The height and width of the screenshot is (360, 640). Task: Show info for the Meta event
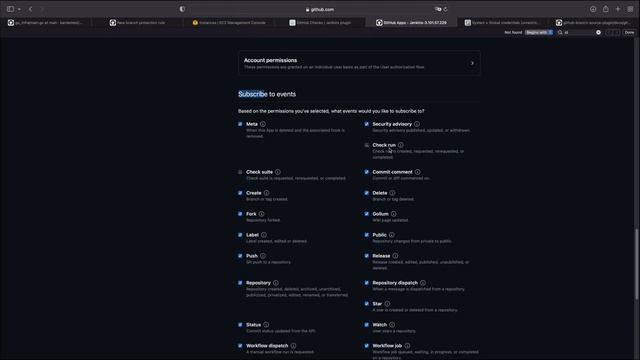263,124
